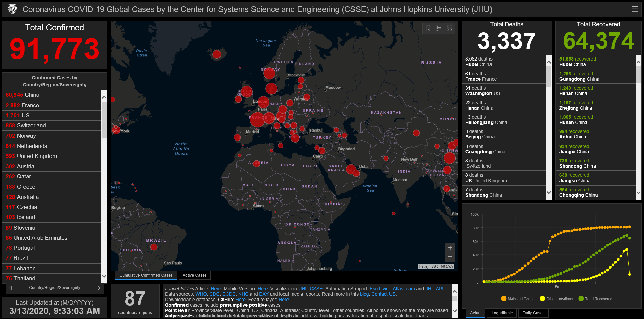Switch to Cumulative Confirmed Cases tab
This screenshot has height=319, width=644.
pyautogui.click(x=146, y=275)
